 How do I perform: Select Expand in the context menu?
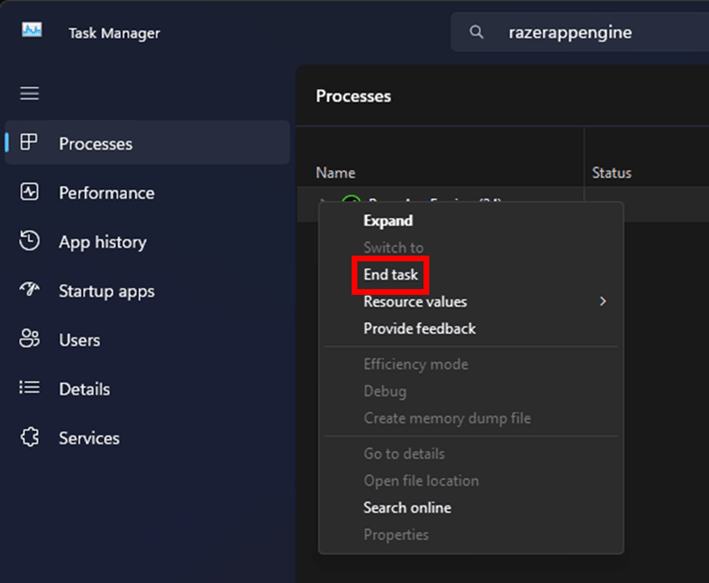(388, 220)
